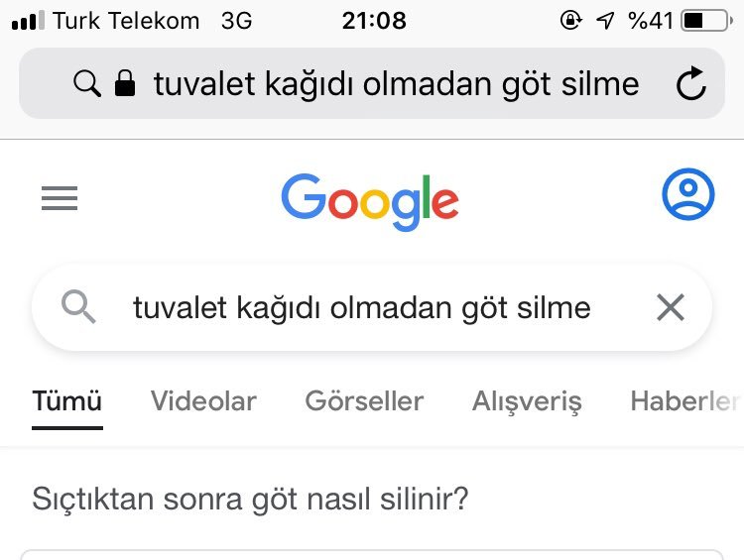Switch to the Görseller tab
This screenshot has height=560, width=744.
364,401
